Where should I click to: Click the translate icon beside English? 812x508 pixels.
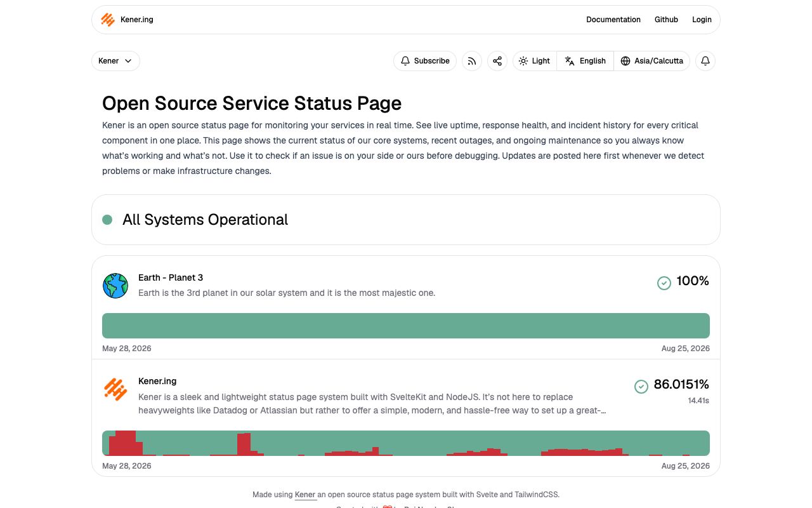pos(570,61)
